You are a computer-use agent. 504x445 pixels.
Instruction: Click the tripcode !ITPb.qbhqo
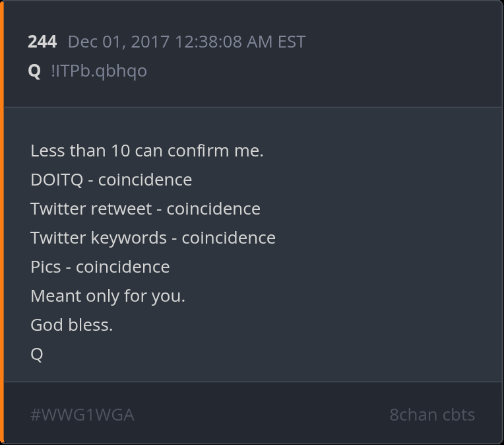pos(99,71)
